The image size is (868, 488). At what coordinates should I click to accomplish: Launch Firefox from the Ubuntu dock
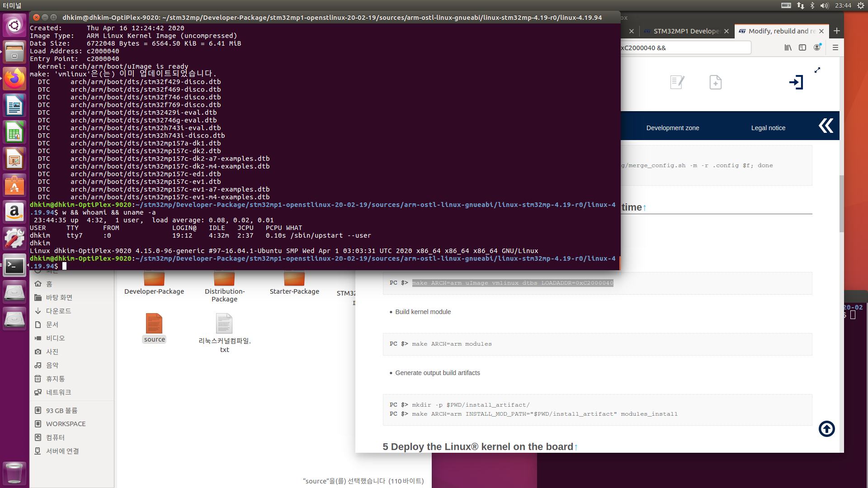tap(14, 79)
